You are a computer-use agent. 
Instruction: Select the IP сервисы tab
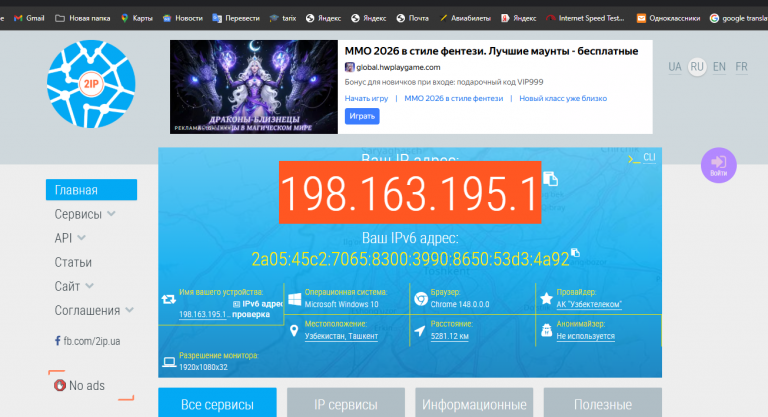(346, 403)
